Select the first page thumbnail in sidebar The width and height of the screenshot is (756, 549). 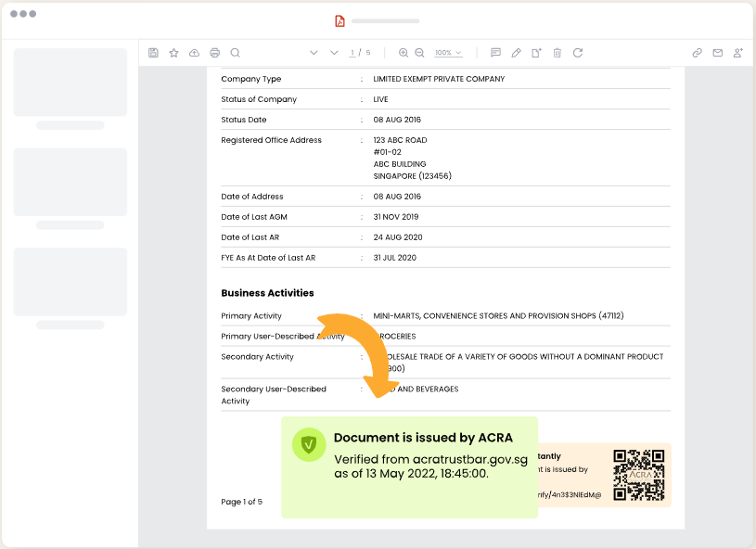tap(70, 83)
